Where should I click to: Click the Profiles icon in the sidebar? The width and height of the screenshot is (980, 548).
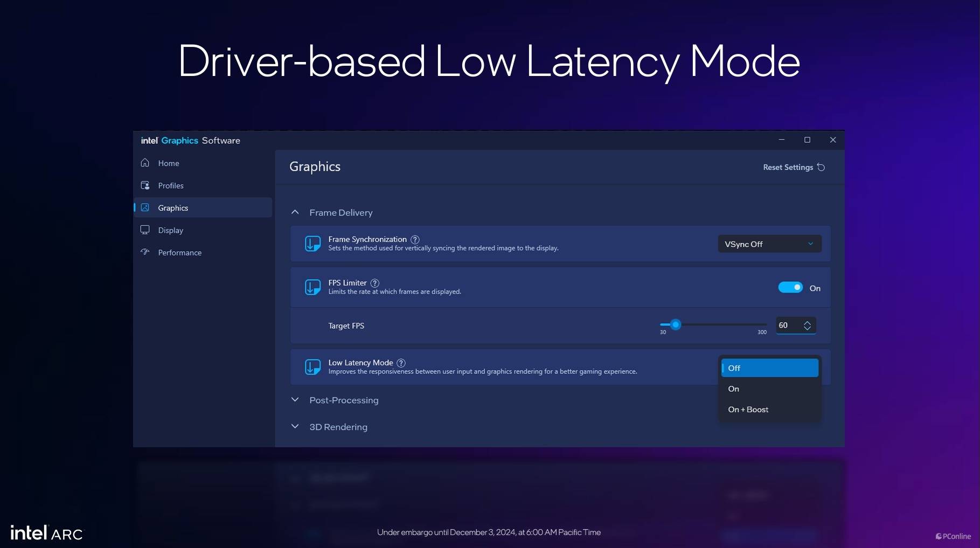145,185
